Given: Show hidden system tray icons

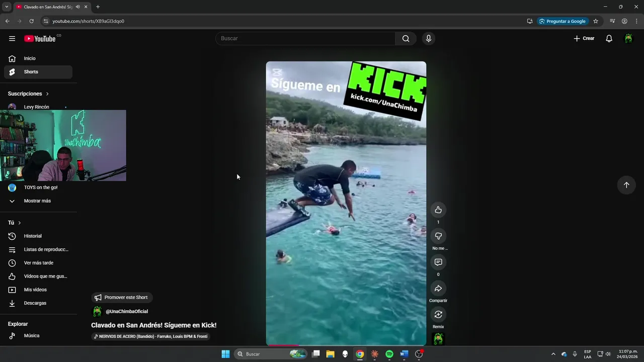Looking at the screenshot, I should 553,354.
